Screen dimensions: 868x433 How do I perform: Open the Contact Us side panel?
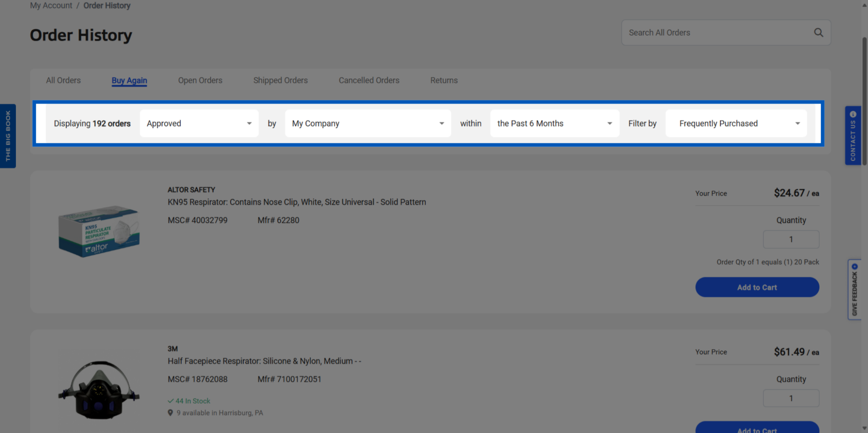click(x=853, y=135)
